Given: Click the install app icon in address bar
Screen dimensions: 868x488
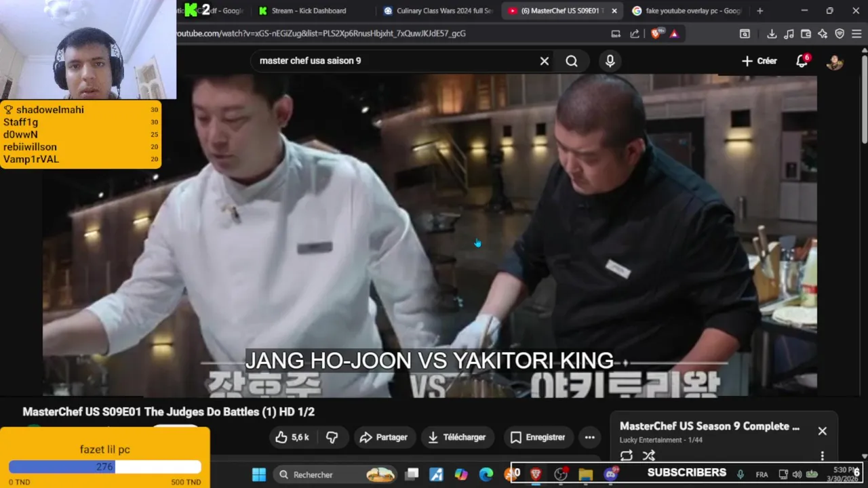Looking at the screenshot, I should (616, 34).
